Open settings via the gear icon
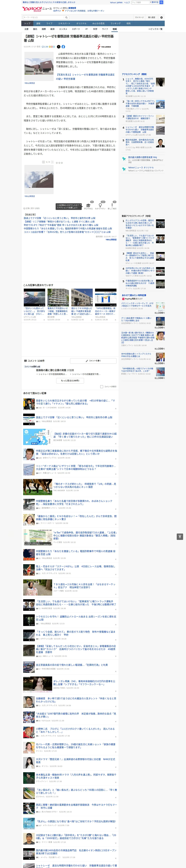This screenshot has width=186, height=868. click(161, 17)
